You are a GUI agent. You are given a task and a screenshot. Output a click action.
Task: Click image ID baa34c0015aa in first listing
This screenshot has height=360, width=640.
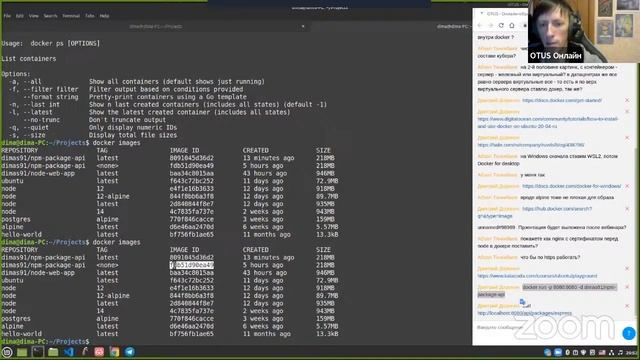[191, 173]
